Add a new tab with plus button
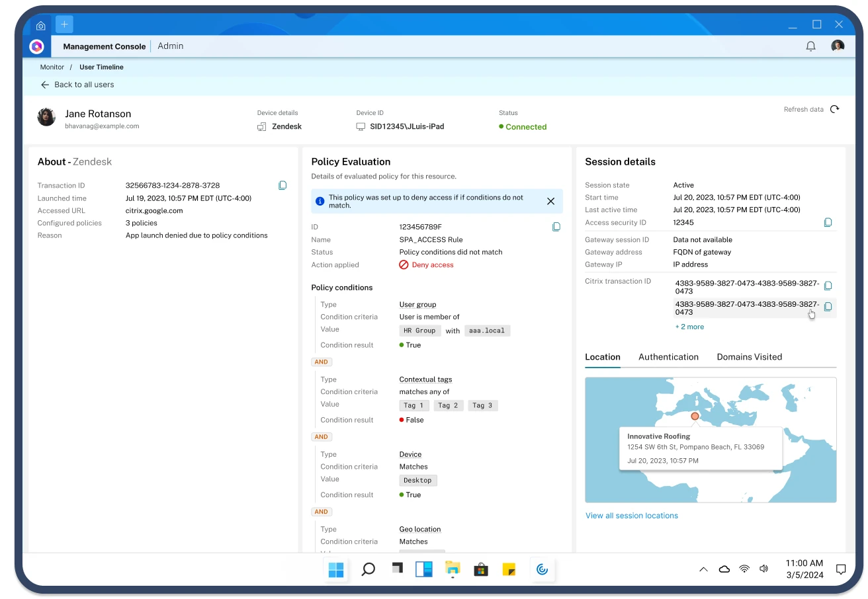This screenshot has width=868, height=599. (x=64, y=24)
